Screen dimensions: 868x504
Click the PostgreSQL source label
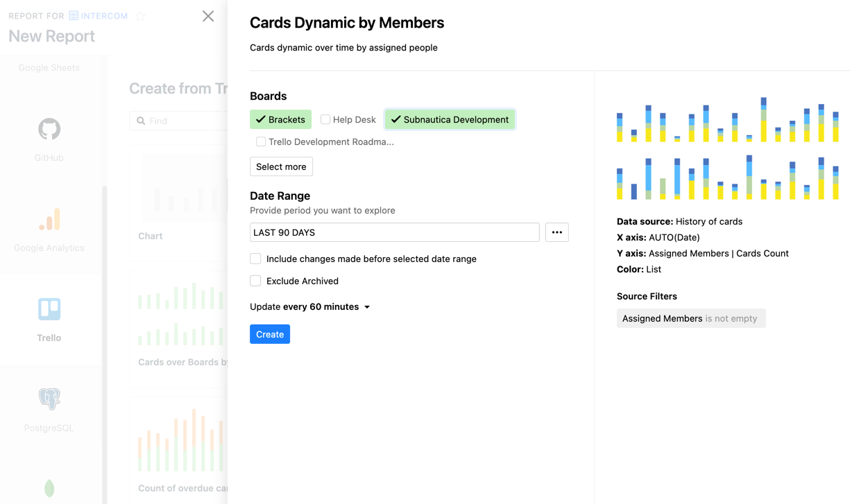pyautogui.click(x=49, y=428)
